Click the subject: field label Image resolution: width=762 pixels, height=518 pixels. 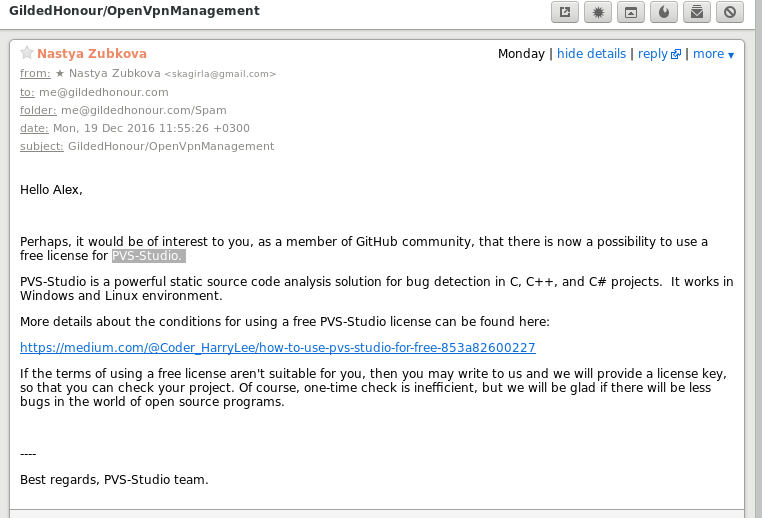tap(42, 146)
